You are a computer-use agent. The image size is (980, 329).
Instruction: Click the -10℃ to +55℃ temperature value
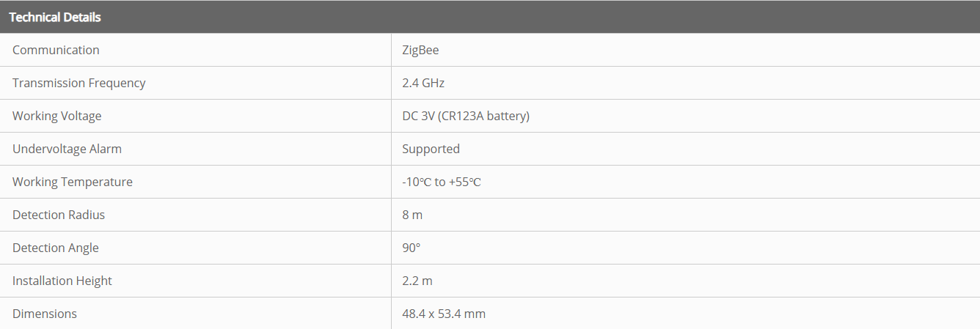(441, 182)
